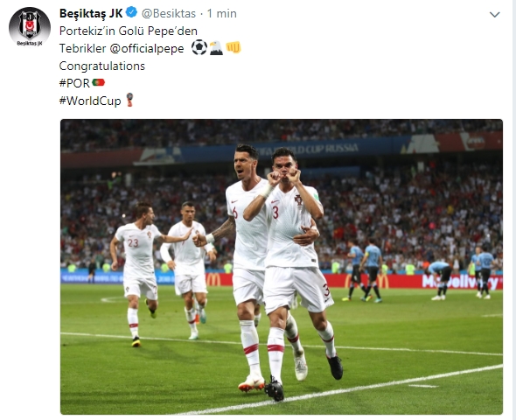The image size is (516, 420).
Task: Click the "Portekiz'in Golü Pepe'den" text
Action: tap(129, 31)
